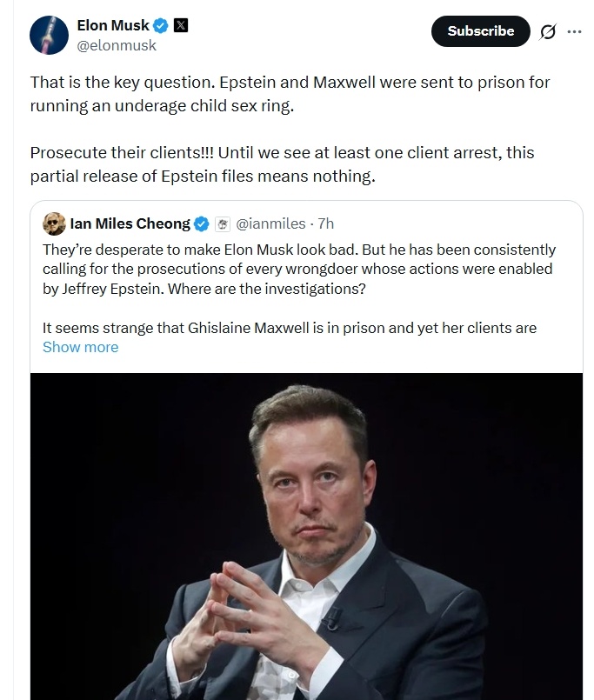Click the verified badge beside Ian Miles Cheong
The height and width of the screenshot is (700, 594).
pos(201,224)
